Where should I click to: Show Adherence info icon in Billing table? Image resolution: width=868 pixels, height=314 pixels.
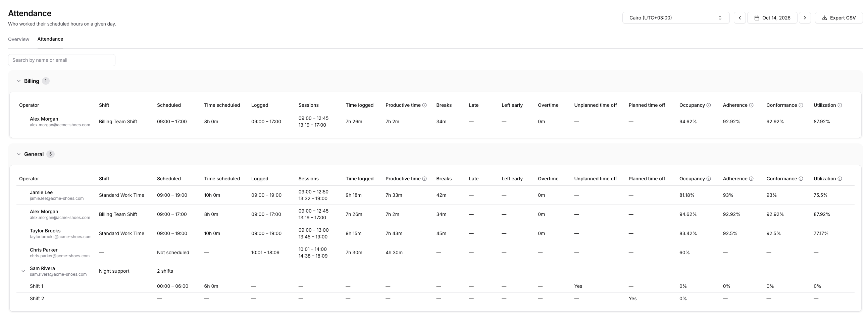click(x=751, y=105)
